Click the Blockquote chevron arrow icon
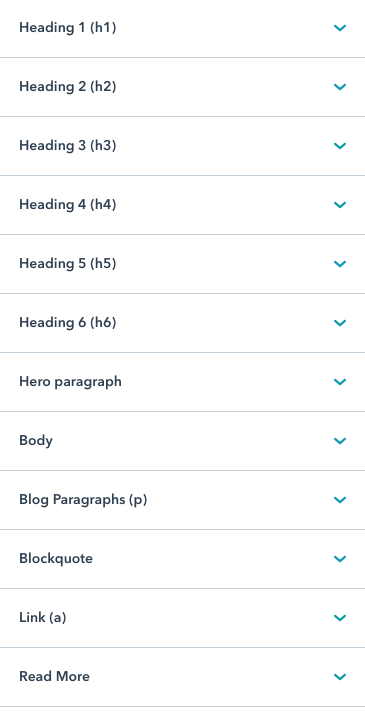Image resolution: width=365 pixels, height=716 pixels. 340,558
